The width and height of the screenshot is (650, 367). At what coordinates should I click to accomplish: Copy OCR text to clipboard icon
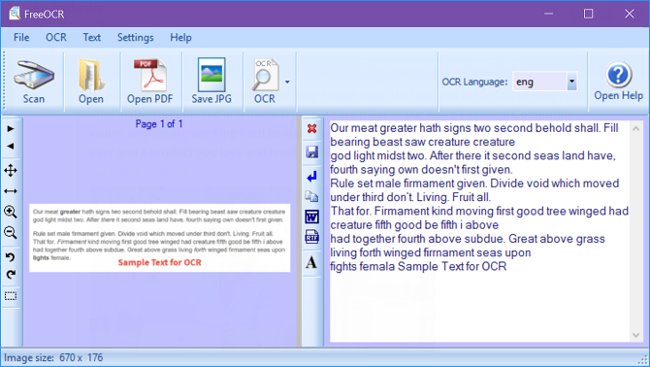pos(312,196)
